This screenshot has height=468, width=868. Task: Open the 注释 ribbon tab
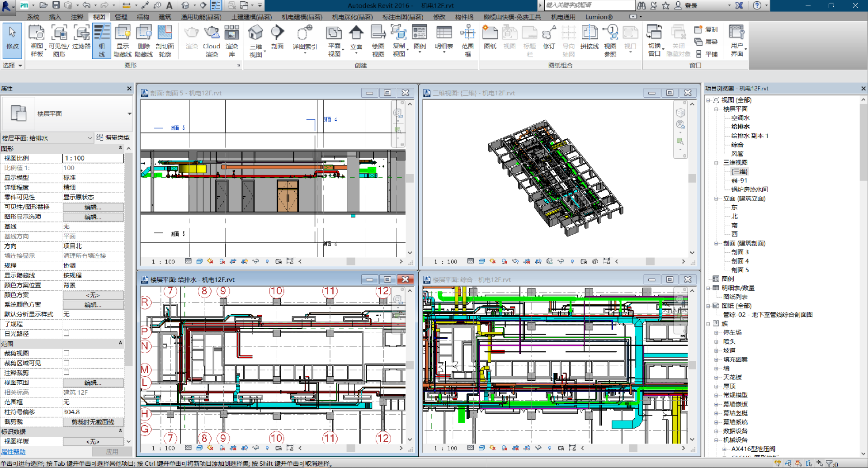point(77,17)
